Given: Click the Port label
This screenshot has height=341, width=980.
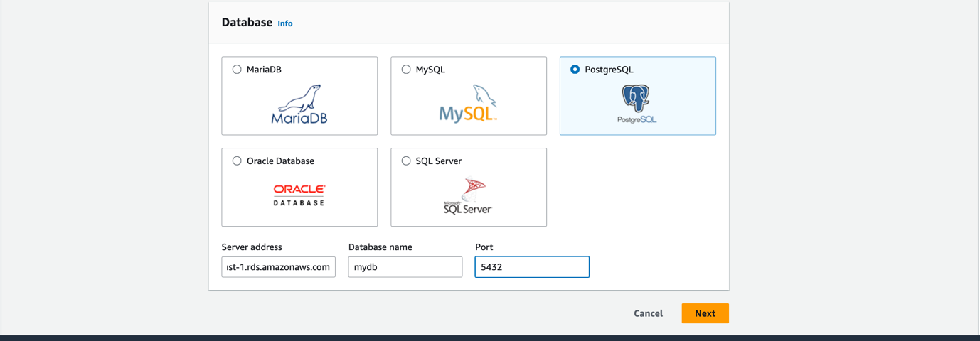Looking at the screenshot, I should (x=484, y=247).
